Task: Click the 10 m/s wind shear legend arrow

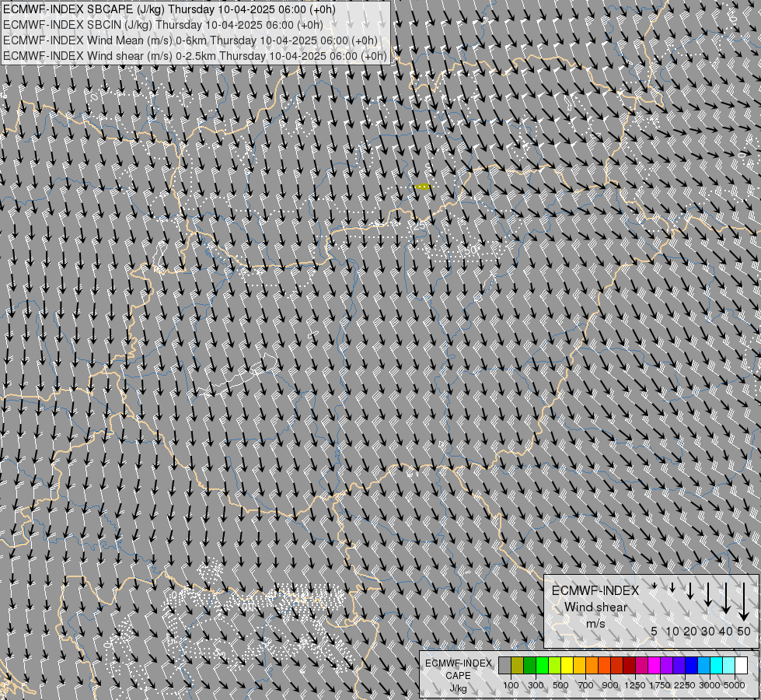Action: 672,587
